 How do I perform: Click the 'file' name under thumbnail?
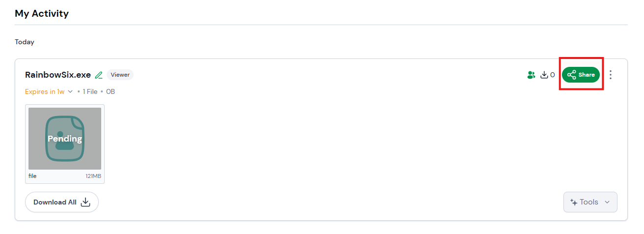pos(32,176)
